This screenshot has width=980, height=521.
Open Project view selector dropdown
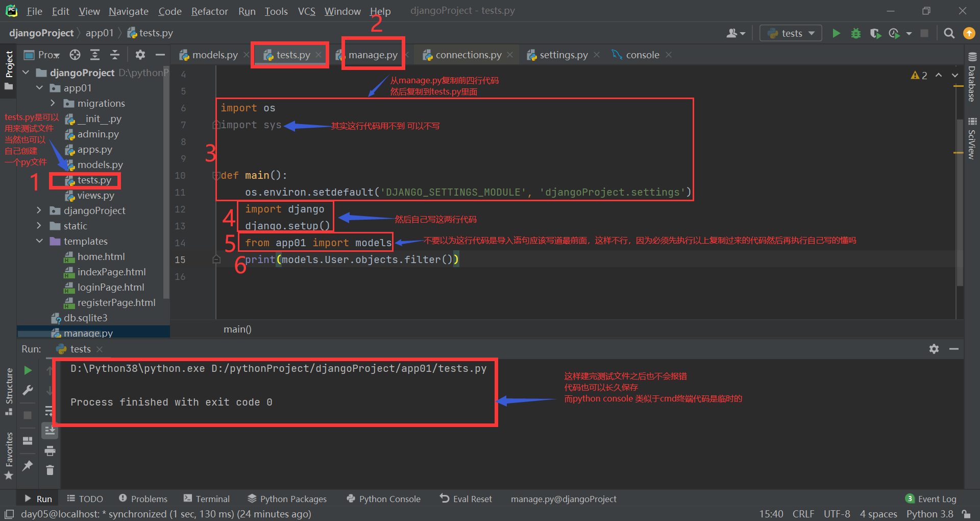[42, 55]
